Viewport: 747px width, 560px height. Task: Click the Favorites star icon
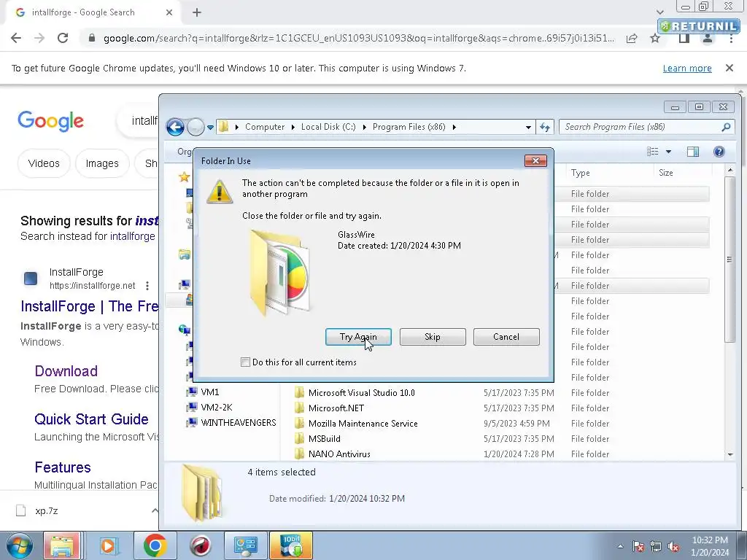click(x=184, y=177)
